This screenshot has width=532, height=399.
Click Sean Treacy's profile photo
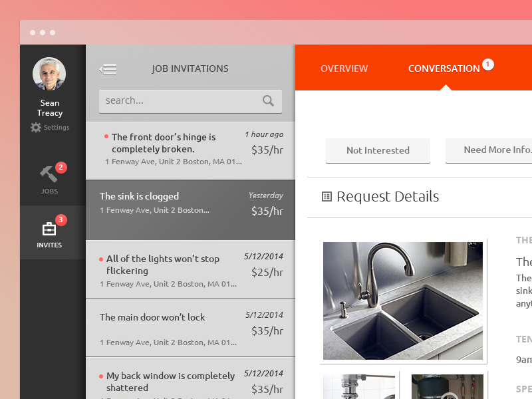click(x=49, y=74)
